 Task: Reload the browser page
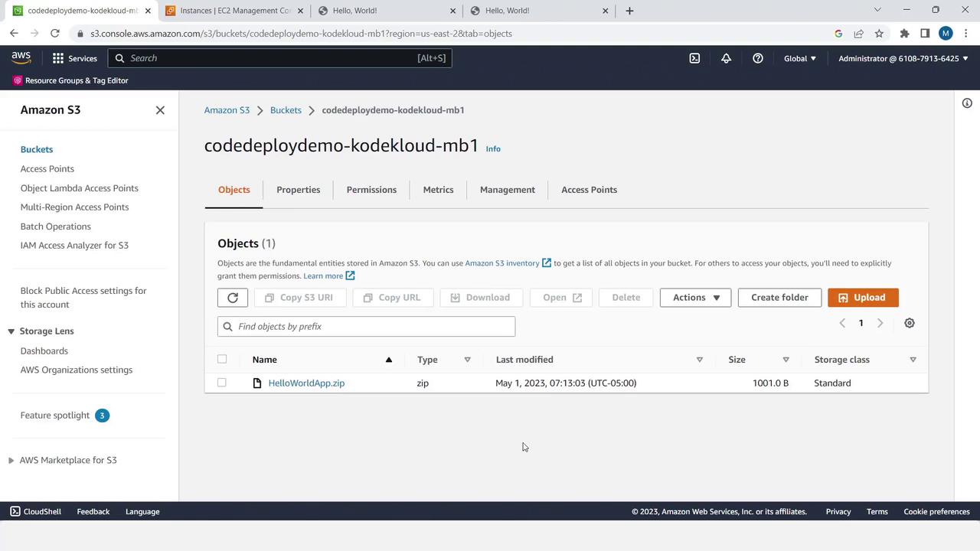click(55, 34)
